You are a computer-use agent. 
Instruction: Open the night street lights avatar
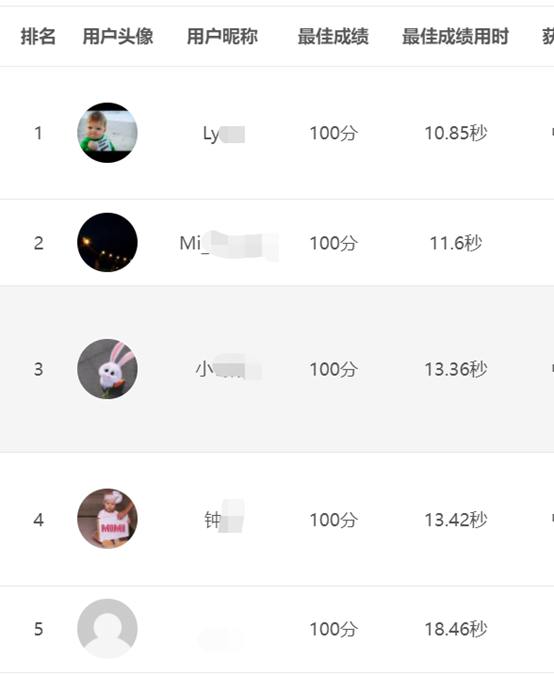click(x=107, y=242)
